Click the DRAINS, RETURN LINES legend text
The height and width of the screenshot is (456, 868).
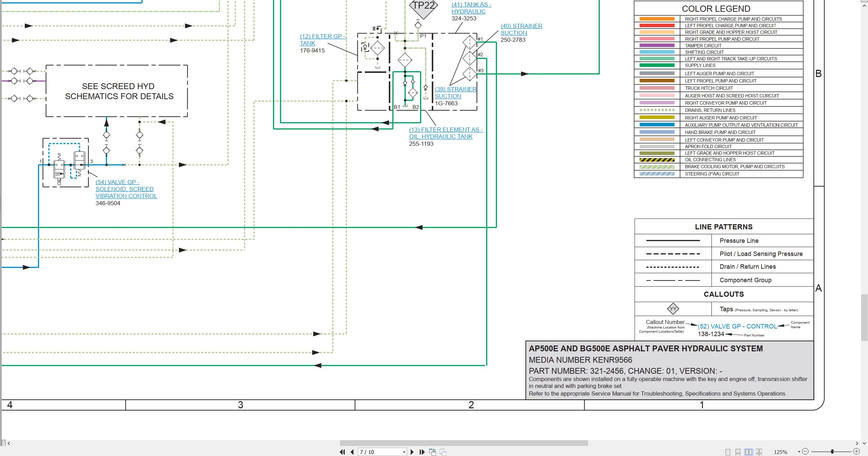click(710, 110)
